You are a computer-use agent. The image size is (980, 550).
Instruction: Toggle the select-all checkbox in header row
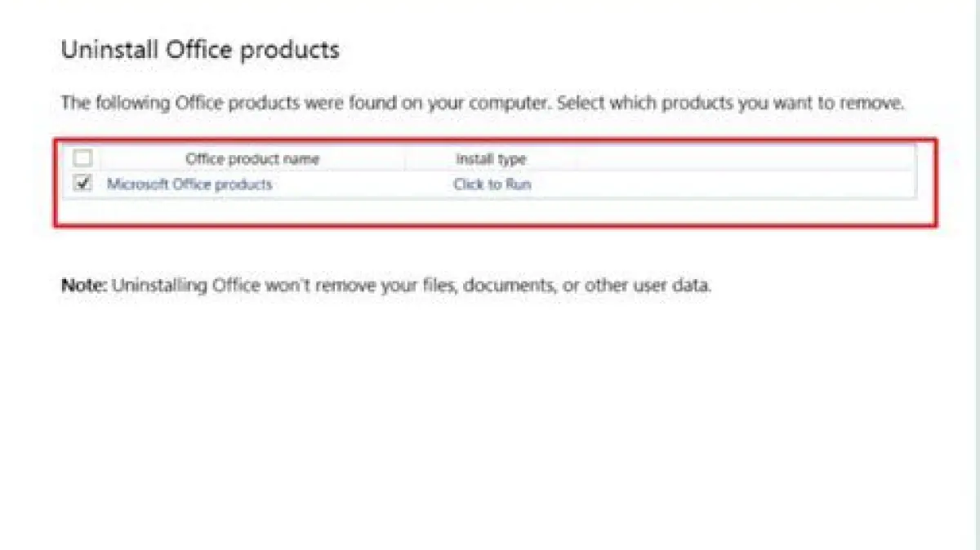pos(82,158)
